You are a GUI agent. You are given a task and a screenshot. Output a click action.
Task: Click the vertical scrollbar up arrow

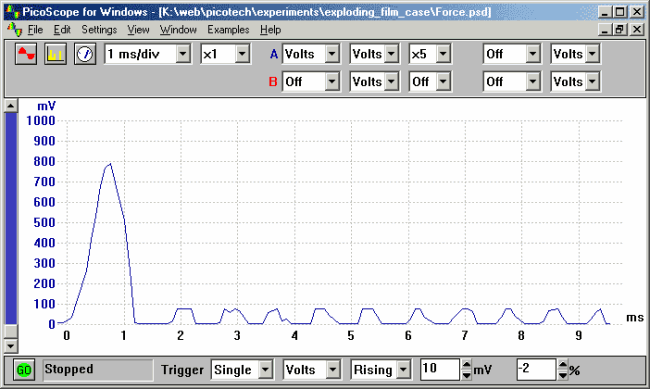11,106
